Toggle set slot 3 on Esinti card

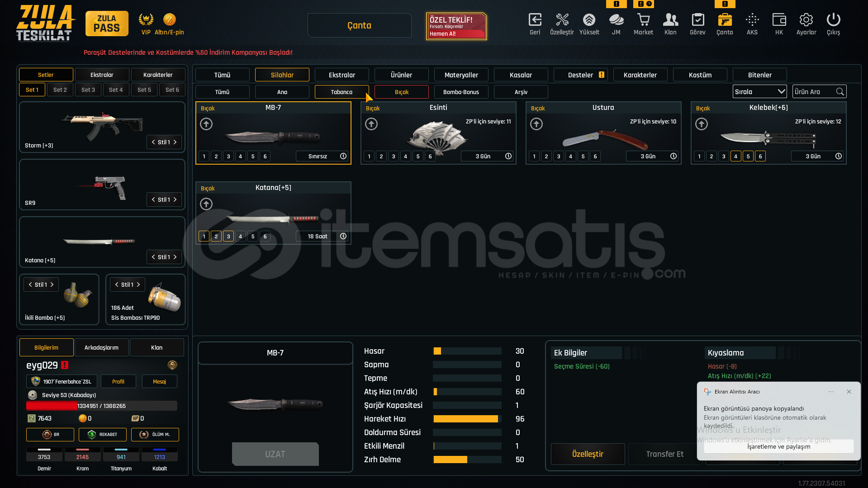[394, 156]
